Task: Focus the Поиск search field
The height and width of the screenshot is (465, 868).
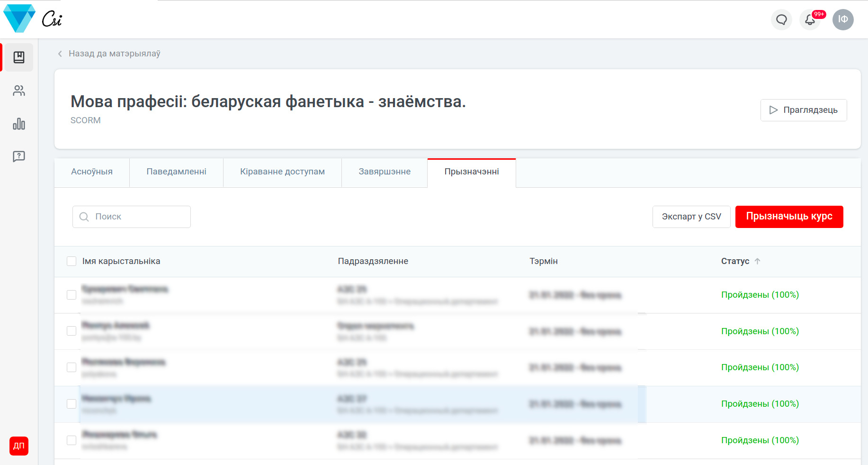Action: click(x=137, y=217)
